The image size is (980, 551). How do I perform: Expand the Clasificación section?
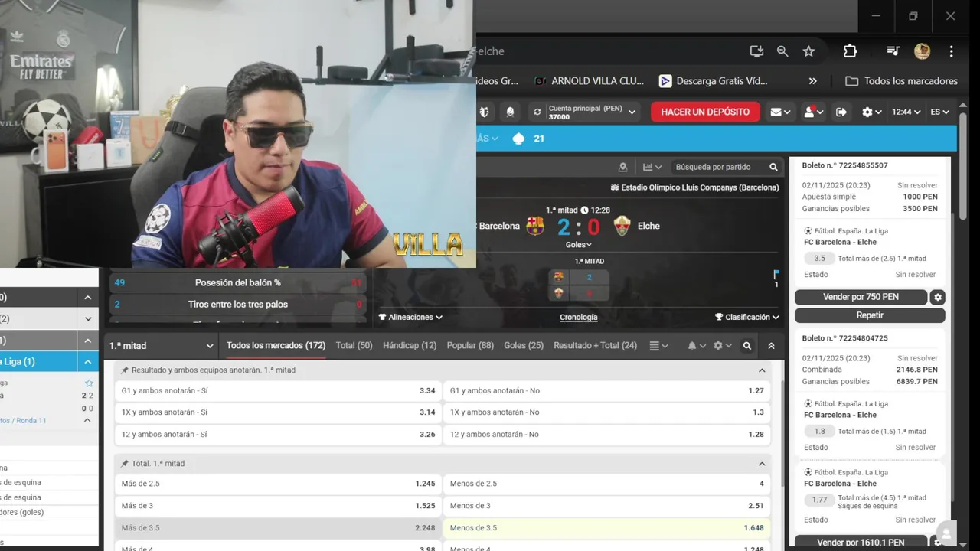coord(747,317)
